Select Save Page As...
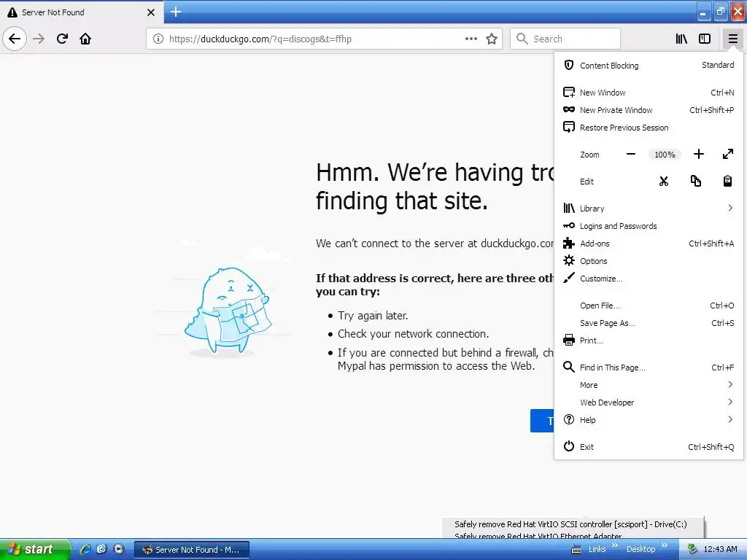This screenshot has width=747, height=560. (x=649, y=323)
